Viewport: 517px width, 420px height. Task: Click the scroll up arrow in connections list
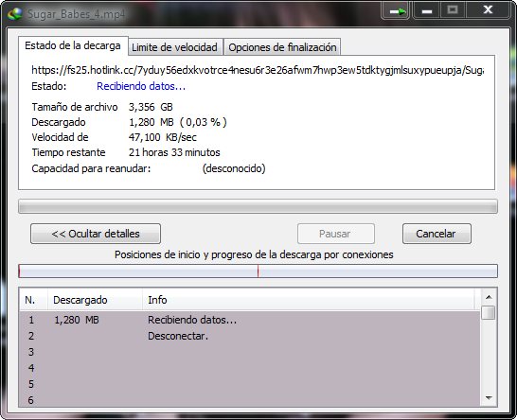point(489,297)
